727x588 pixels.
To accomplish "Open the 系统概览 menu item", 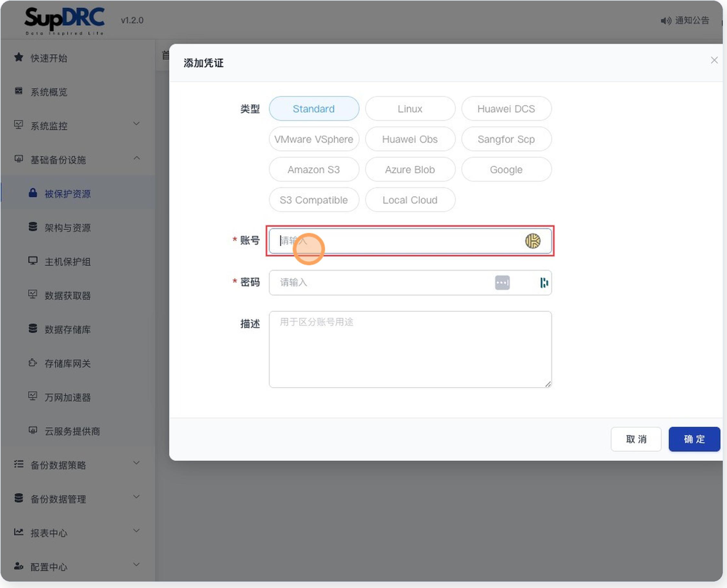I will click(78, 92).
